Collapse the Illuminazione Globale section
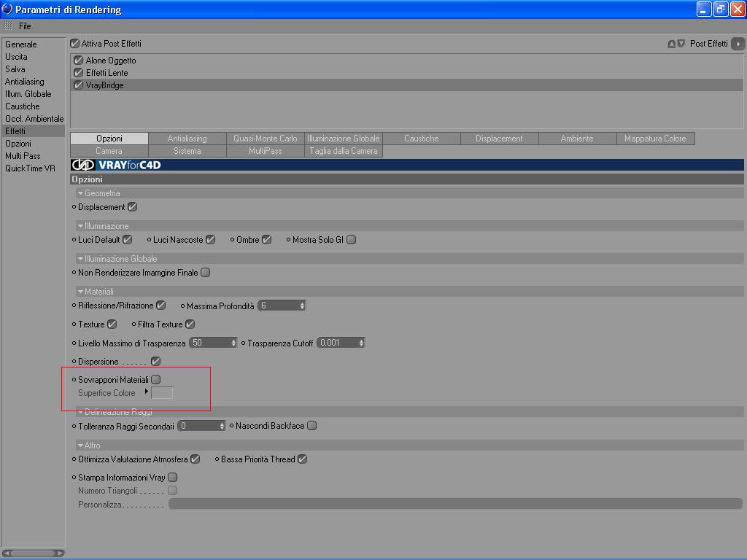Image resolution: width=747 pixels, height=560 pixels. tap(80, 259)
